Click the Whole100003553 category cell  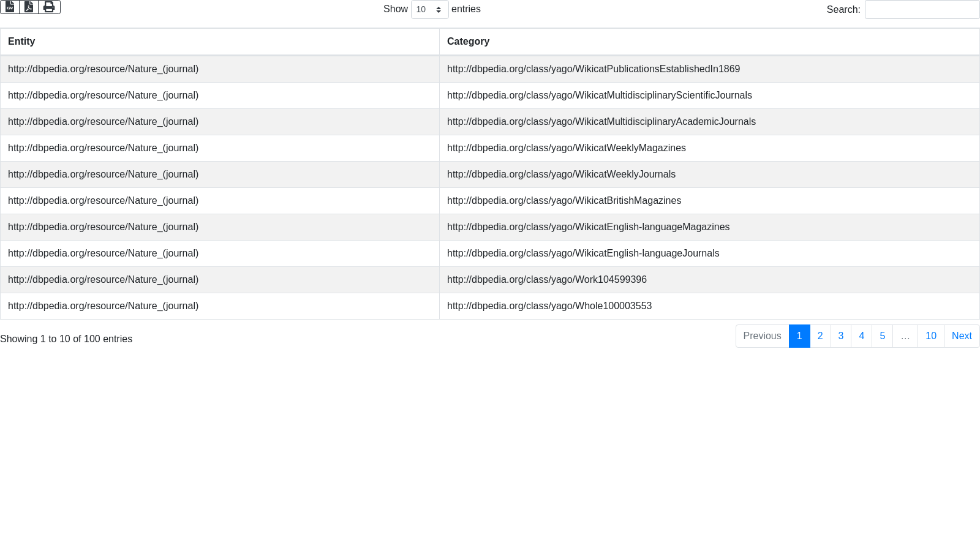click(549, 306)
